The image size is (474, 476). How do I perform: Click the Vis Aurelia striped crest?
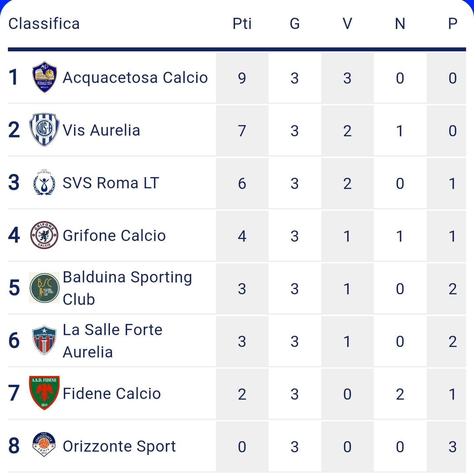click(44, 130)
